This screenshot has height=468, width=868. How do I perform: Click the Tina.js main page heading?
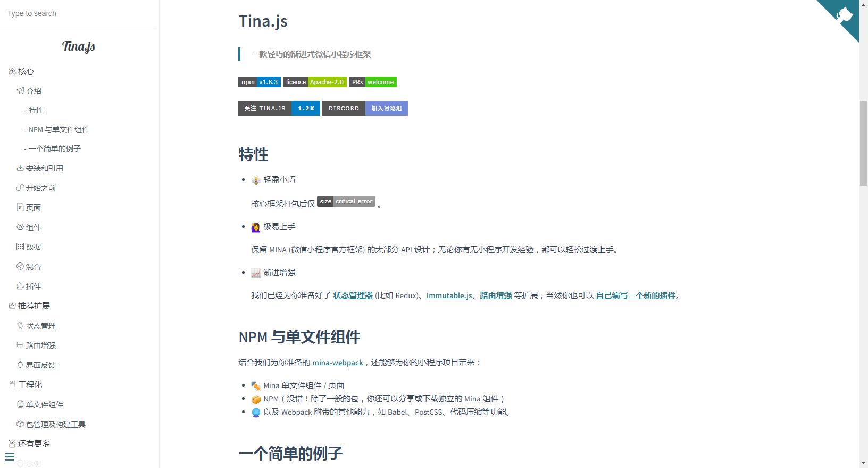[x=263, y=21]
